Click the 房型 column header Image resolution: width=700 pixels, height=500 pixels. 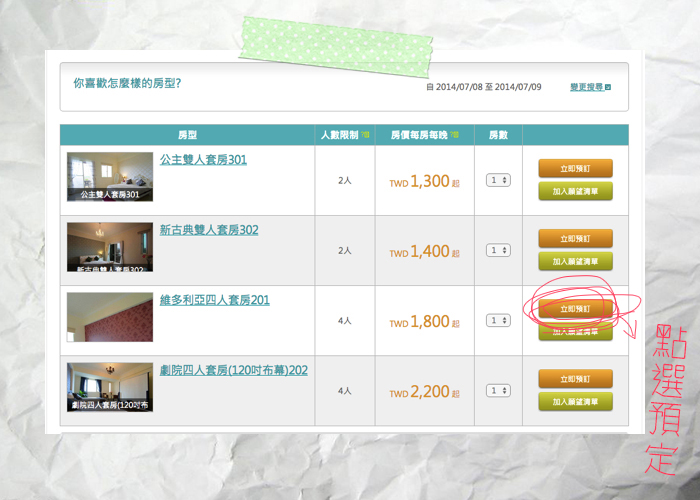187,135
